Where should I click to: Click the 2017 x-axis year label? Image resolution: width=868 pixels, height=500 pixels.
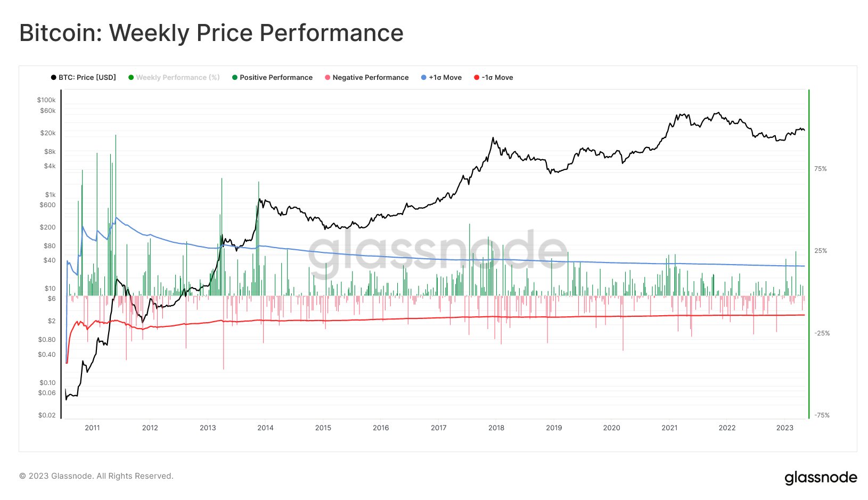[439, 428]
